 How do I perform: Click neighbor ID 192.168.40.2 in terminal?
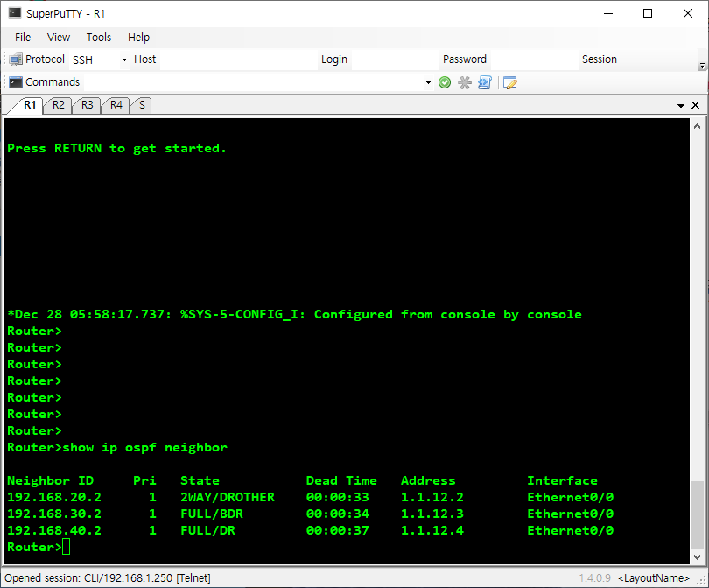(54, 530)
